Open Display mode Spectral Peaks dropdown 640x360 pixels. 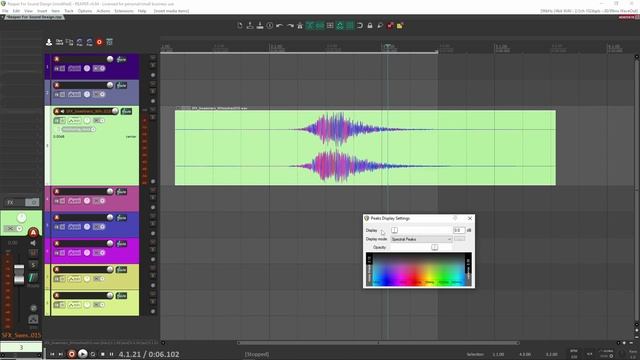pyautogui.click(x=421, y=239)
